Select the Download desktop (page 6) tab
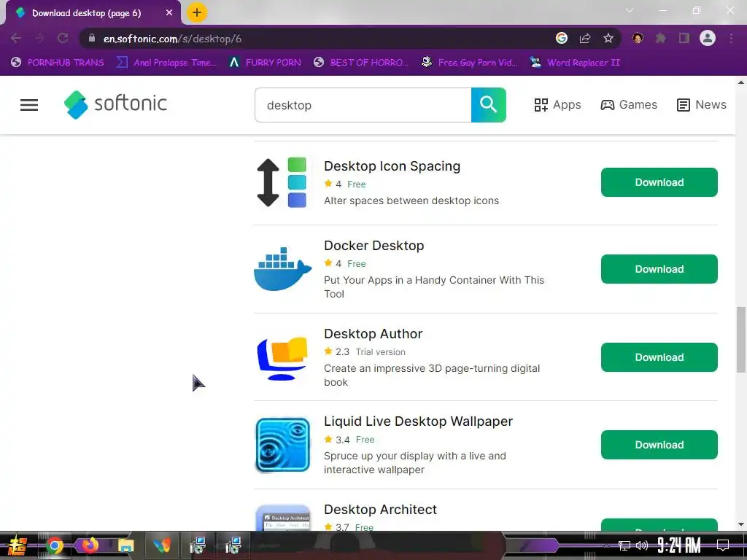This screenshot has height=560, width=747. pos(93,13)
